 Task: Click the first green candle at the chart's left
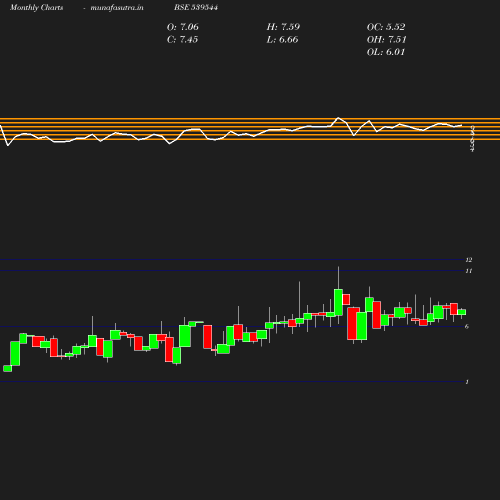(7, 368)
